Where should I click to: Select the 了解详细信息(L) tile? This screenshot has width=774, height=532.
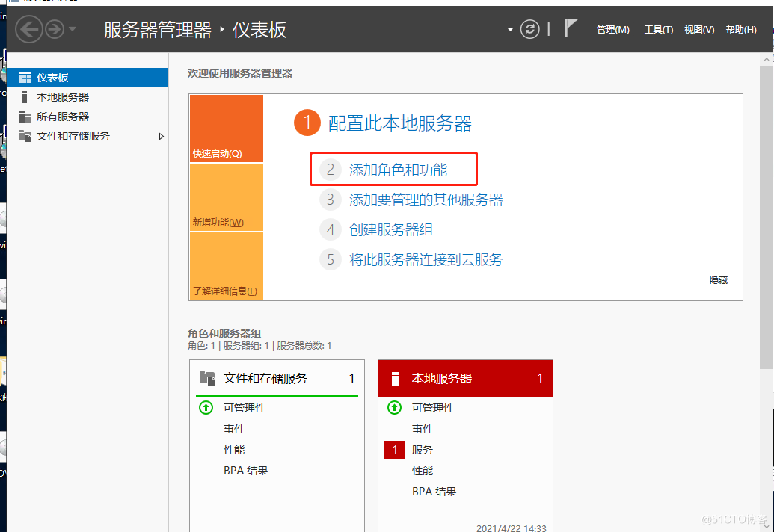tap(227, 266)
